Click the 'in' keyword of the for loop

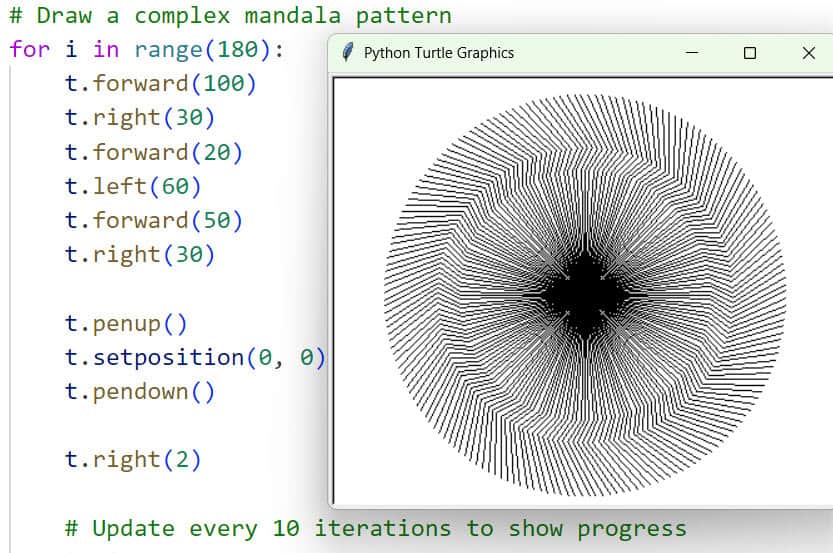tap(106, 50)
